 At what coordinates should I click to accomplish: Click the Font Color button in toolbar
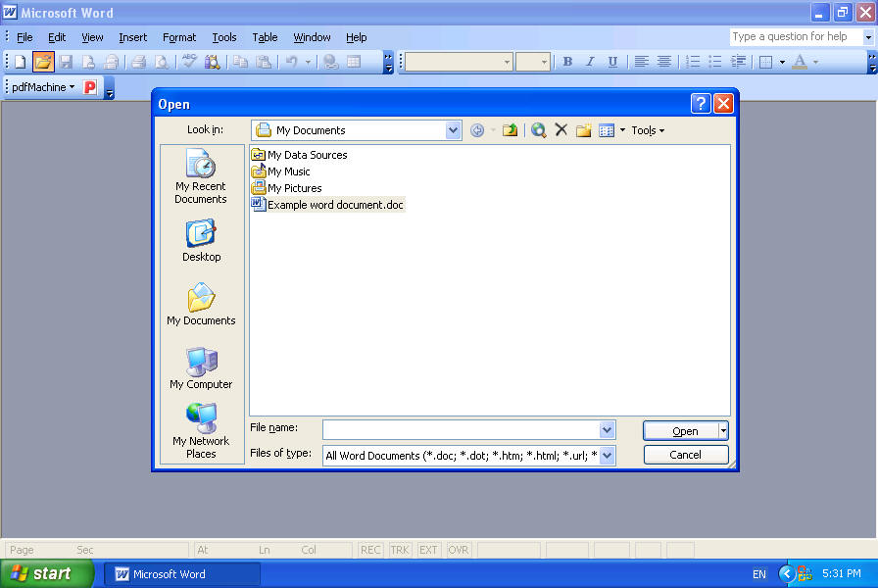tap(800, 62)
